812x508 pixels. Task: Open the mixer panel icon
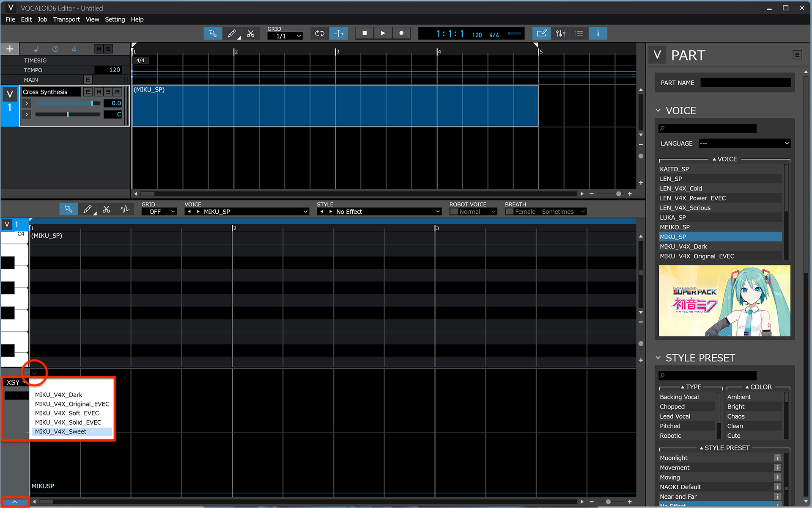(560, 33)
